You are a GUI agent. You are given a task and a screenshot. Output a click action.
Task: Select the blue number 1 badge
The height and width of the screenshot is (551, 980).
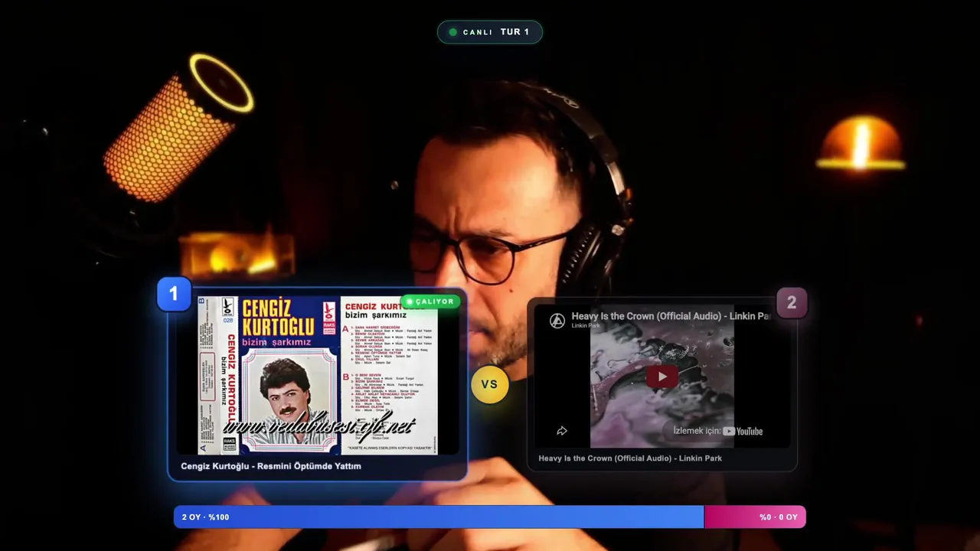(x=174, y=294)
